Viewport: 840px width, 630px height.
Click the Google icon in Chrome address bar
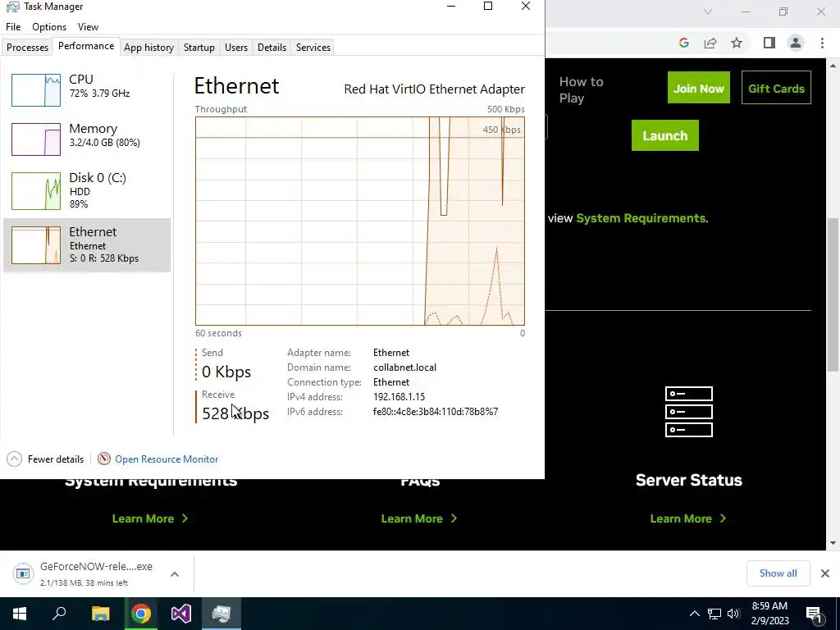683,43
